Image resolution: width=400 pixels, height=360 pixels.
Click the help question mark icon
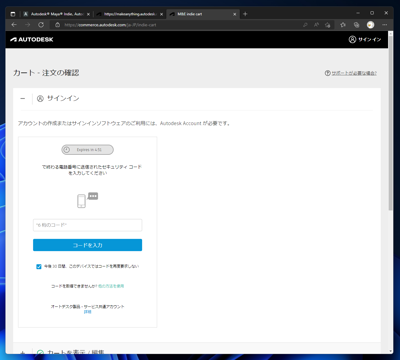pyautogui.click(x=328, y=73)
